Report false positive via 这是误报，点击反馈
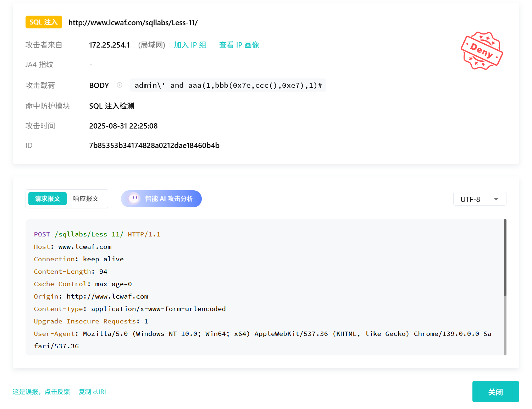 click(41, 392)
